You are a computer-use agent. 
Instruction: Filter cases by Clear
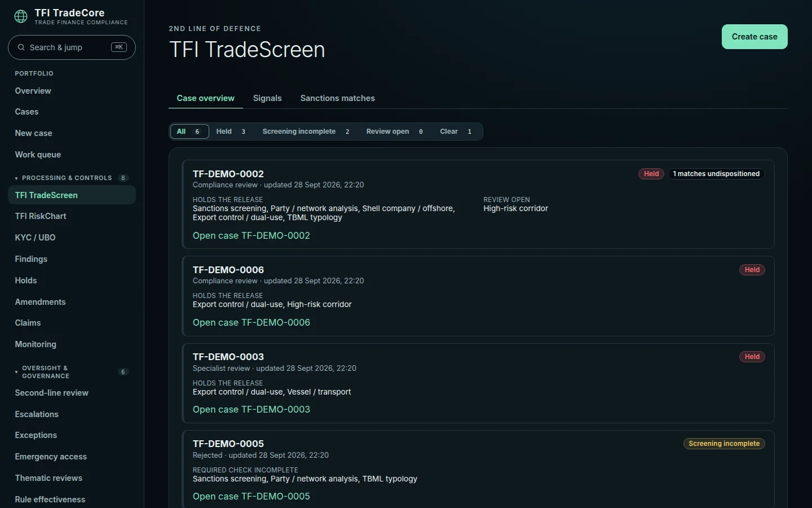click(456, 132)
